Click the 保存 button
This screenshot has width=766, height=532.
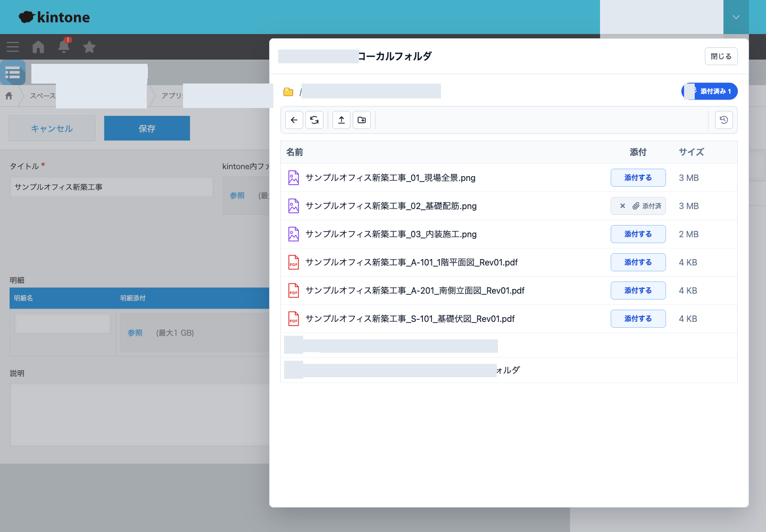[147, 128]
